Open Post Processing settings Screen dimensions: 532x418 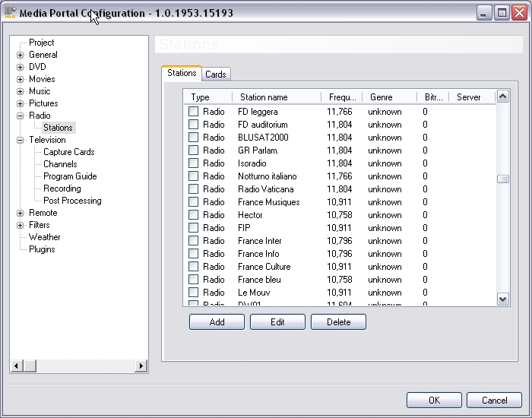[72, 201]
